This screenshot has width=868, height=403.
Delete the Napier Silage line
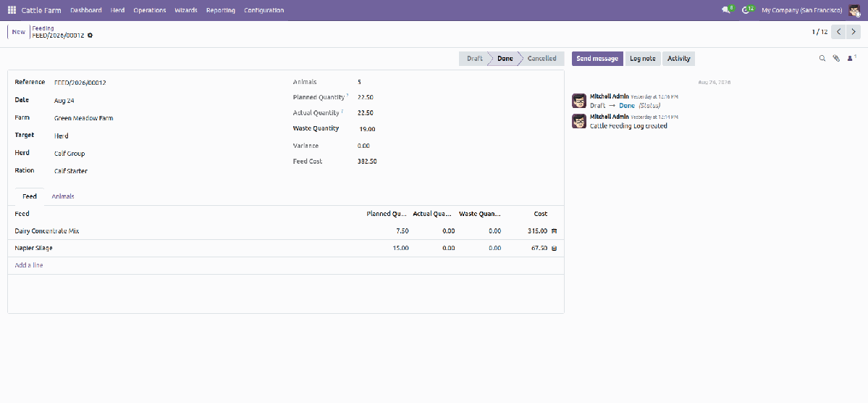(x=554, y=249)
